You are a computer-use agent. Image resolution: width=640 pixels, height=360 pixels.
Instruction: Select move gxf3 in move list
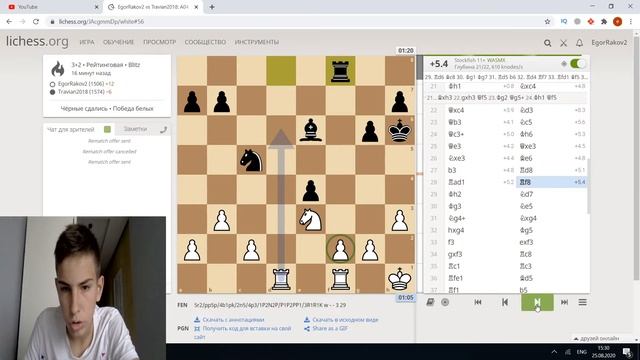click(480, 254)
